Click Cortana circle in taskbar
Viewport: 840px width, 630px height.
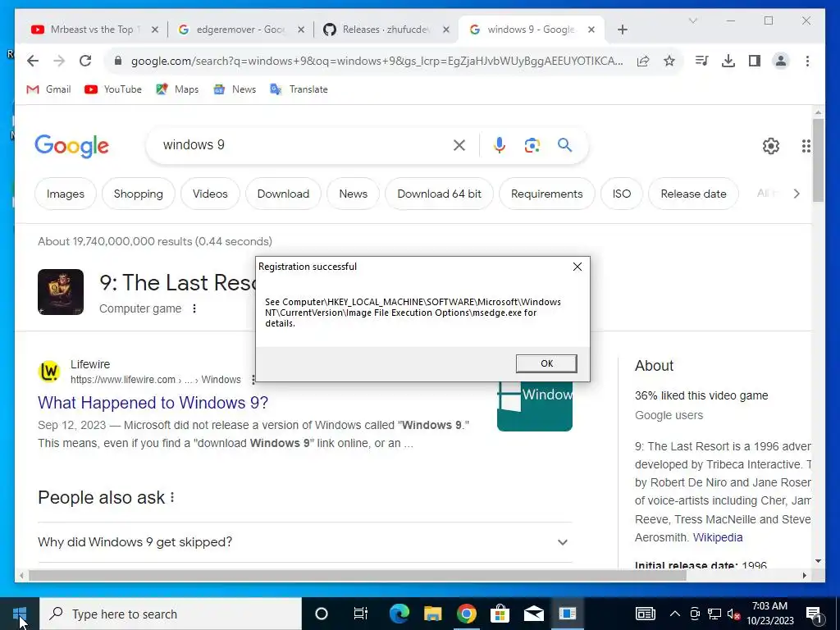coord(322,614)
